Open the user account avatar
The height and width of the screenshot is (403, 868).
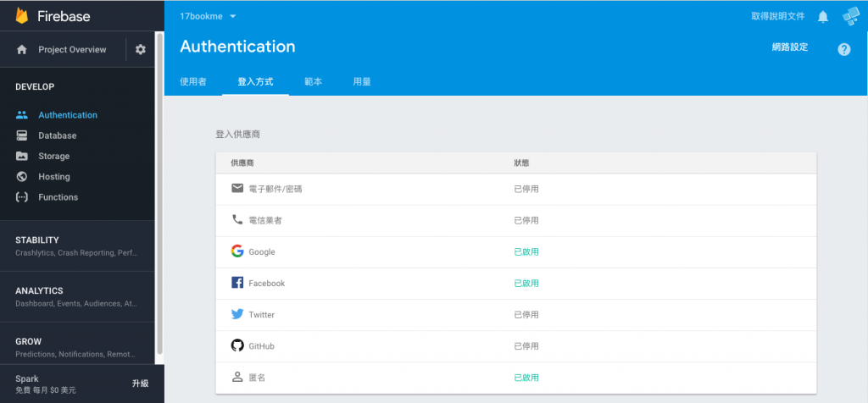point(851,17)
